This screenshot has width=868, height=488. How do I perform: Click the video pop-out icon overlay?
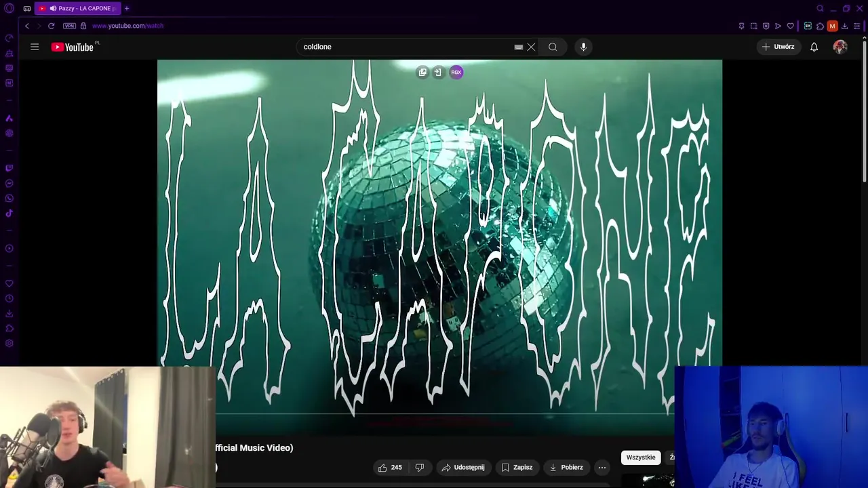pos(422,72)
